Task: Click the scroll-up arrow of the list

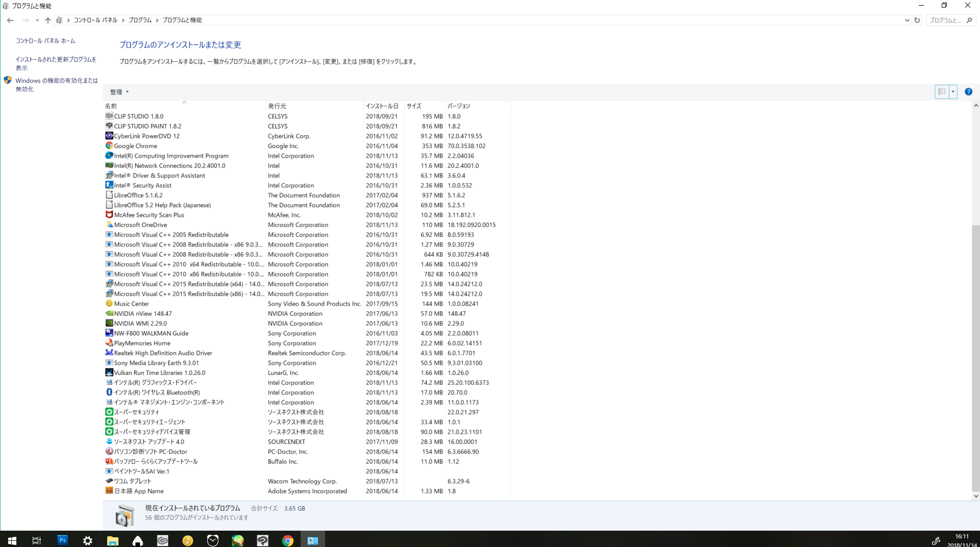Action: point(976,106)
